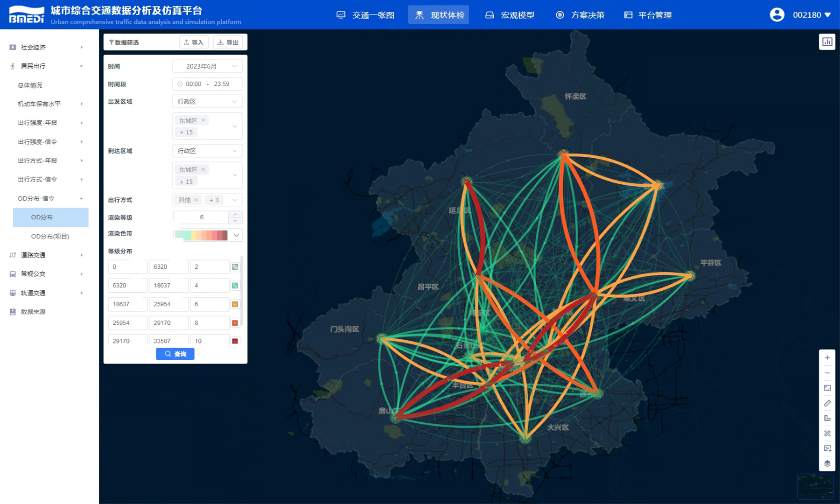Open the chart panel icon at top right
Image resolution: width=840 pixels, height=504 pixels.
[827, 42]
